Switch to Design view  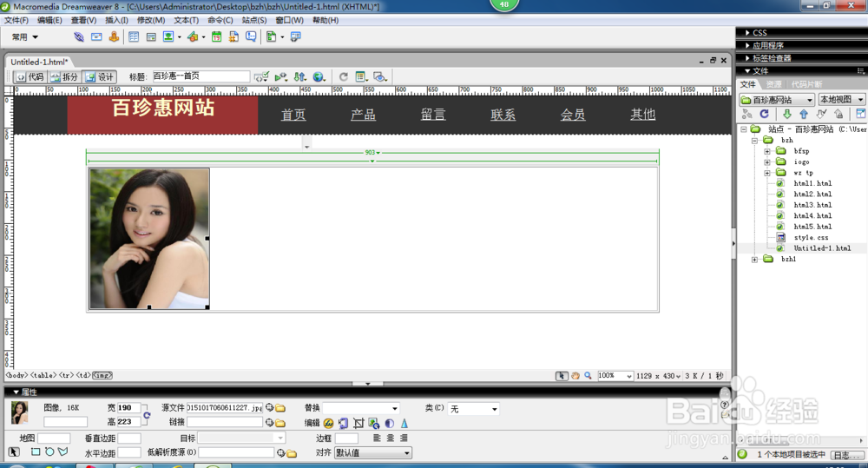[x=99, y=77]
